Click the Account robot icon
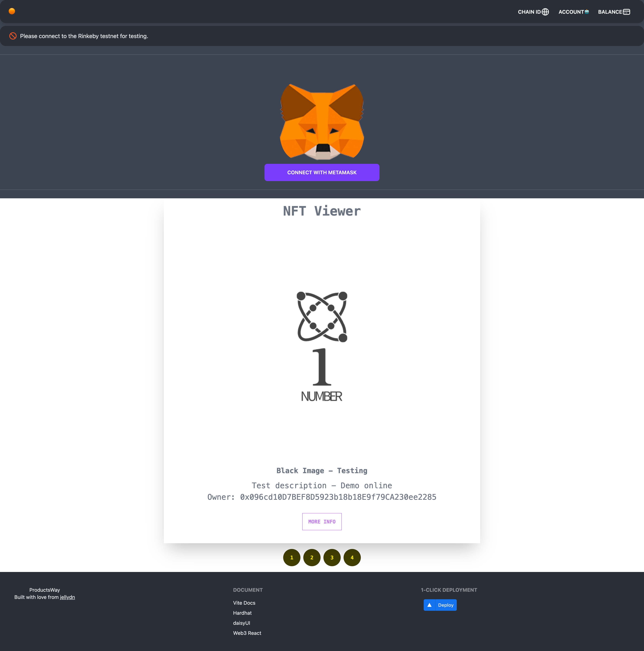644x651 pixels. pyautogui.click(x=587, y=11)
